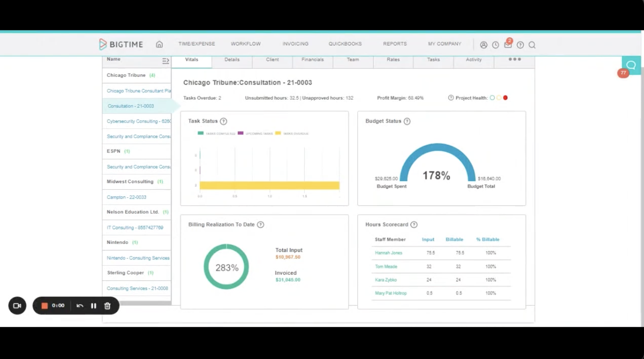
Task: Open the timer clock icon
Action: (x=496, y=45)
